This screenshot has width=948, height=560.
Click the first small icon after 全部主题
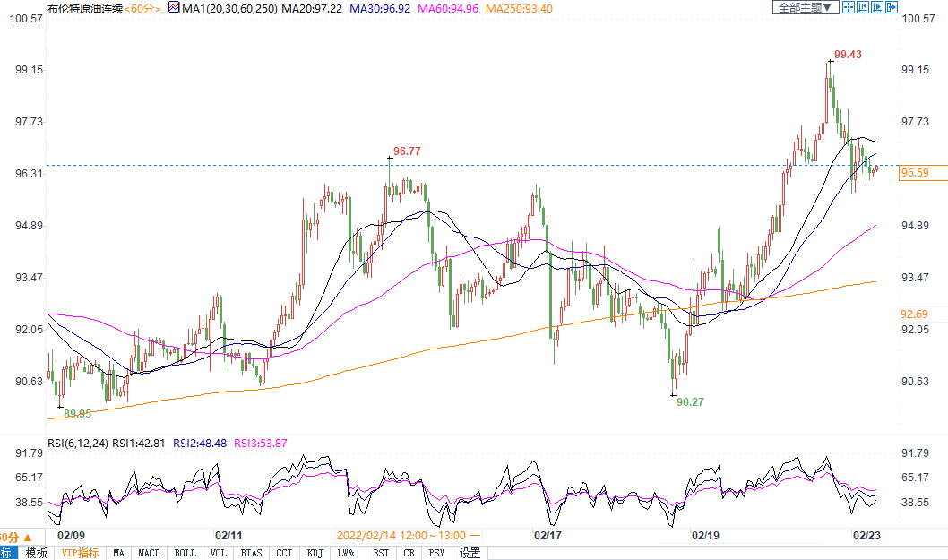click(x=848, y=7)
